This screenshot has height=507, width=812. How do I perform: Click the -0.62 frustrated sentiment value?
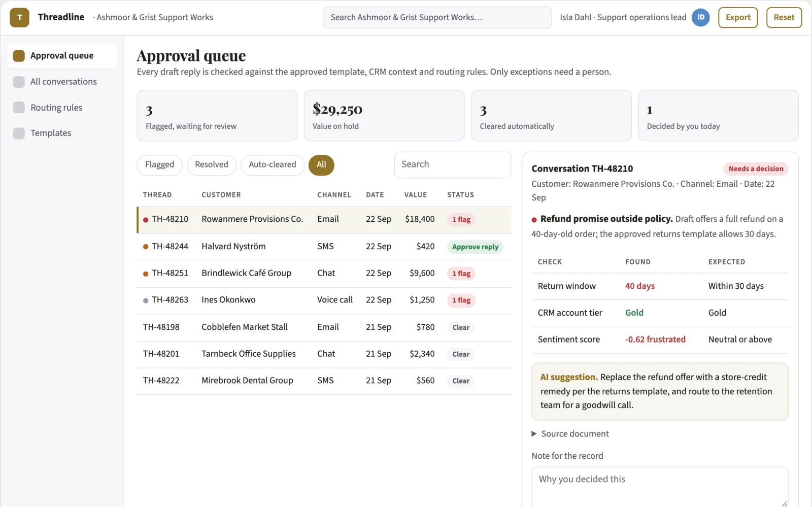(x=655, y=340)
